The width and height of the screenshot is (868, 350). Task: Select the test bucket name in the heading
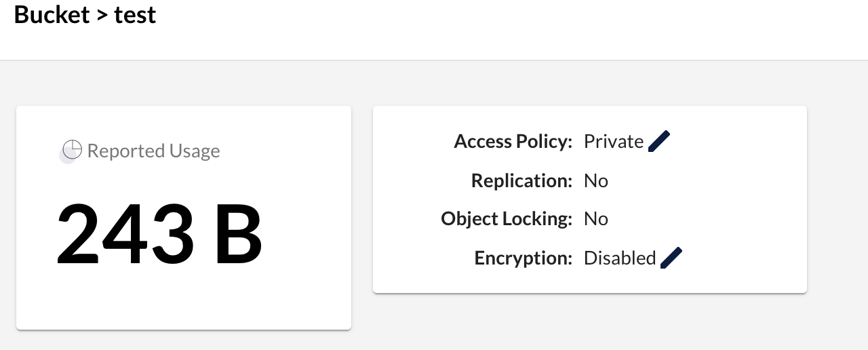click(x=135, y=14)
